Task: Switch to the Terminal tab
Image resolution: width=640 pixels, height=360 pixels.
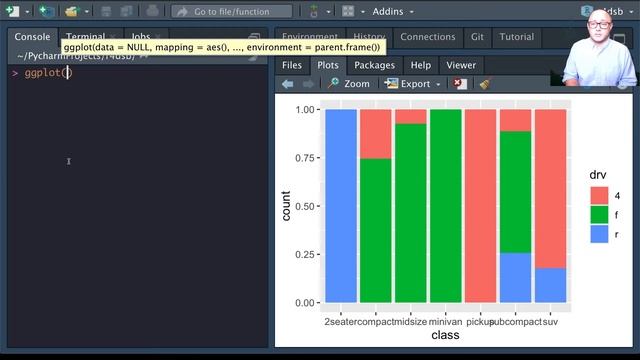Action: tap(85, 37)
